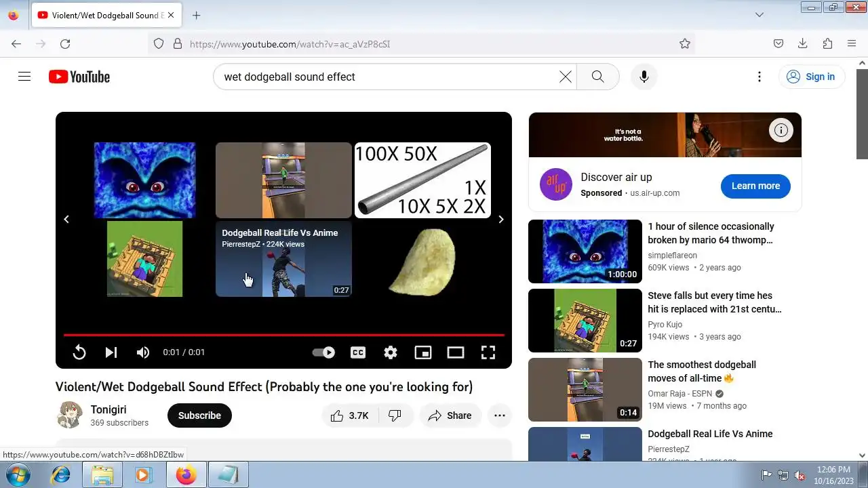Open more actions below the video
The image size is (868, 488).
coord(500,415)
